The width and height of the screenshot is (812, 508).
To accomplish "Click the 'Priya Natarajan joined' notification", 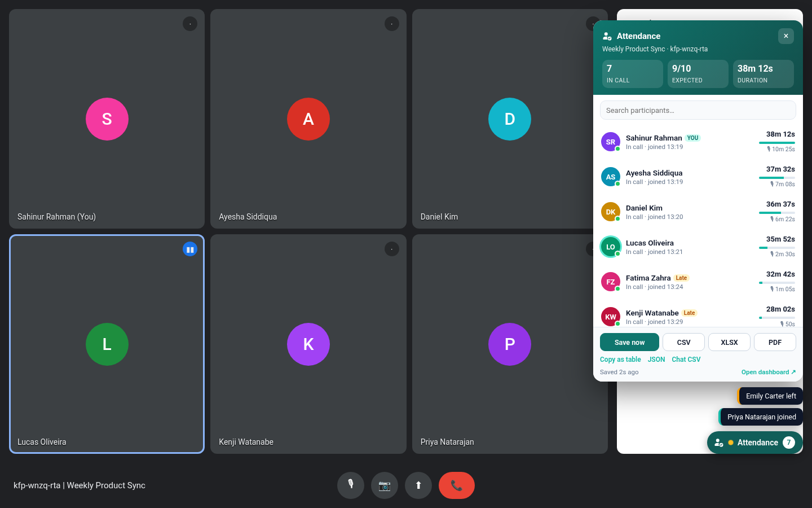I will (761, 417).
